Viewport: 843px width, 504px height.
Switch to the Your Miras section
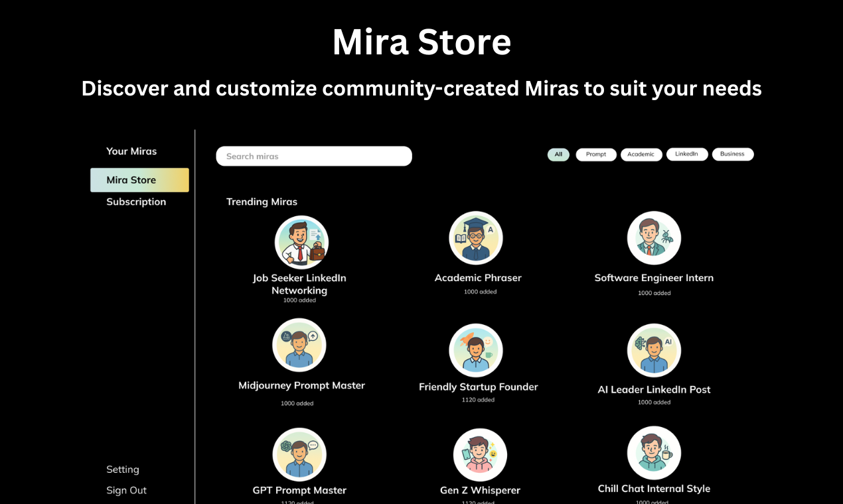131,151
